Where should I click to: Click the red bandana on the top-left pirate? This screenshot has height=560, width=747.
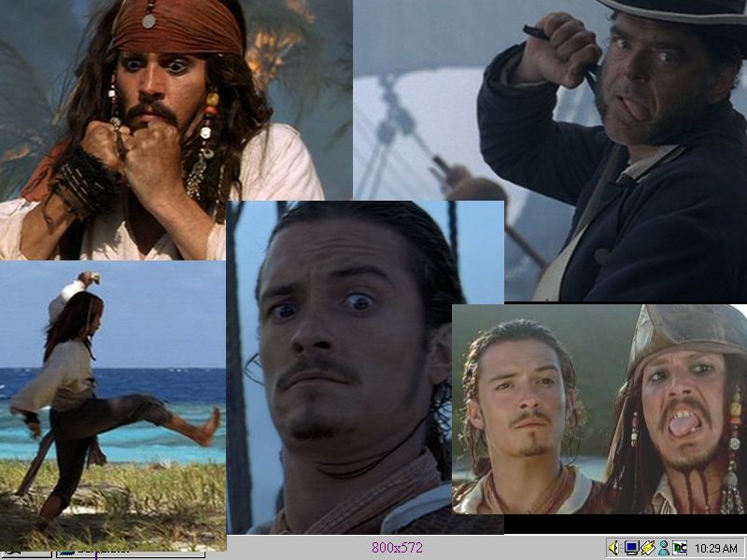[x=177, y=26]
